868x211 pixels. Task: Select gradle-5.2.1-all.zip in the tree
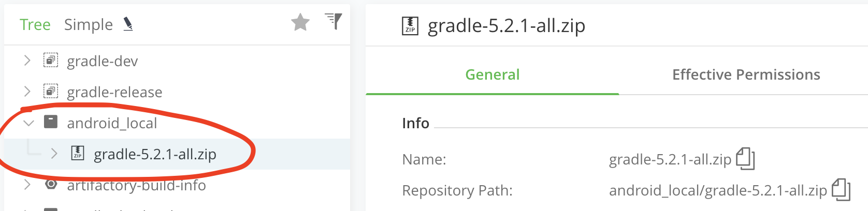[155, 154]
